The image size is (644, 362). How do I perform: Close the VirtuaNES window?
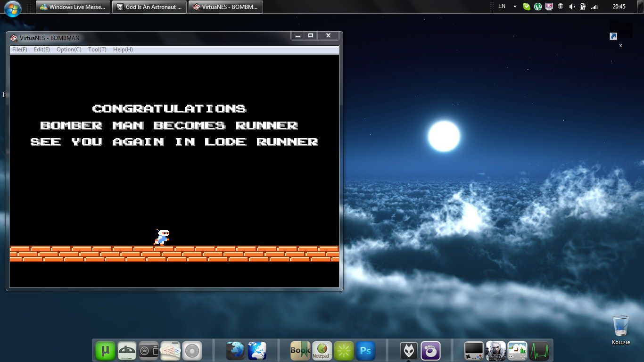[328, 36]
